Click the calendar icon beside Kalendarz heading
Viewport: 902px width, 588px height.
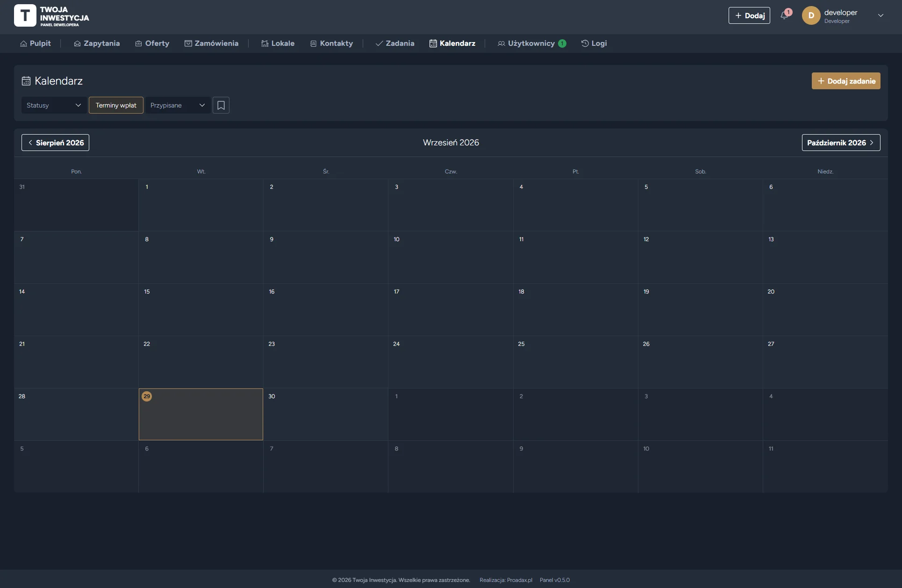pos(26,81)
